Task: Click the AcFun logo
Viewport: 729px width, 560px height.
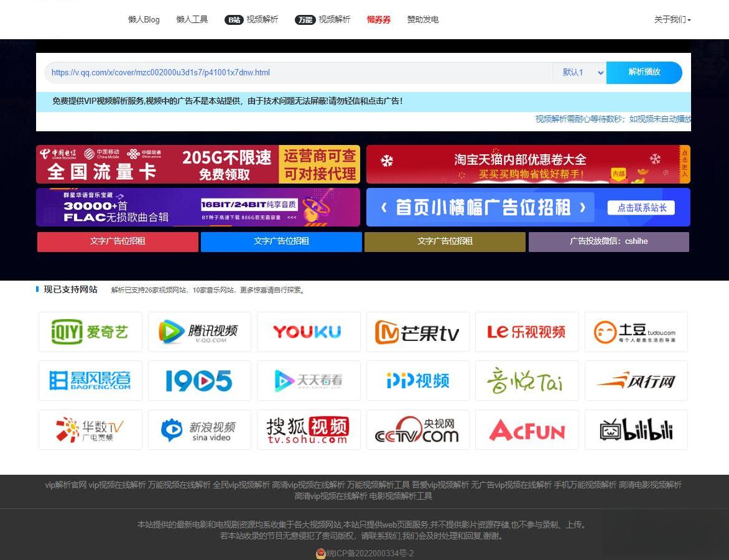Action: (x=527, y=429)
